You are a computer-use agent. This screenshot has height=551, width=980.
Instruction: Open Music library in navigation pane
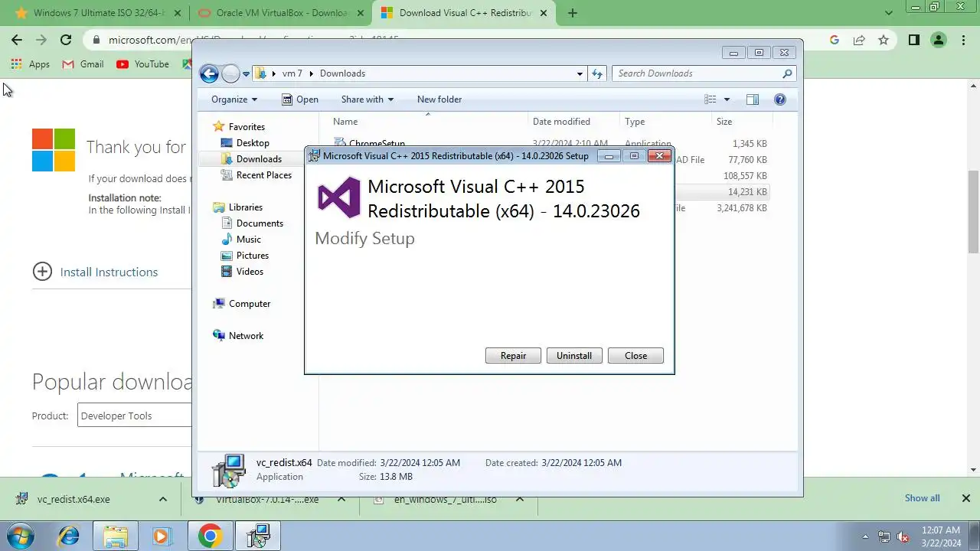point(248,240)
